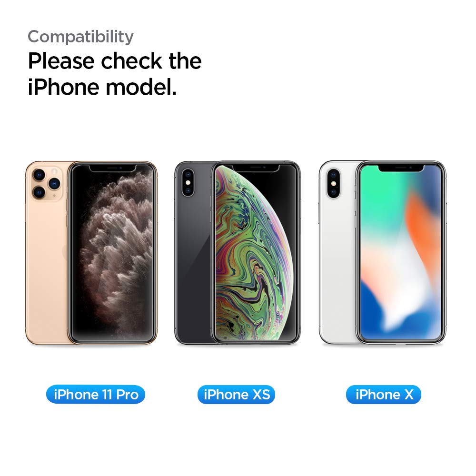The height and width of the screenshot is (476, 476).
Task: Click the white back panel of iPhone X
Action: click(x=337, y=267)
